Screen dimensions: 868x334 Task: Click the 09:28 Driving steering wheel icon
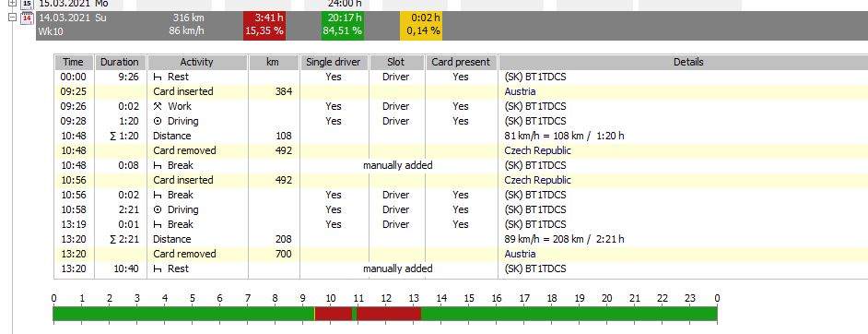[158, 121]
